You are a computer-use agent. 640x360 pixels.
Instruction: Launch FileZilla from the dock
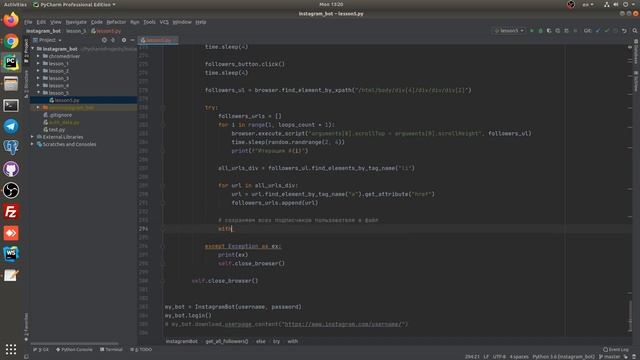[x=11, y=212]
